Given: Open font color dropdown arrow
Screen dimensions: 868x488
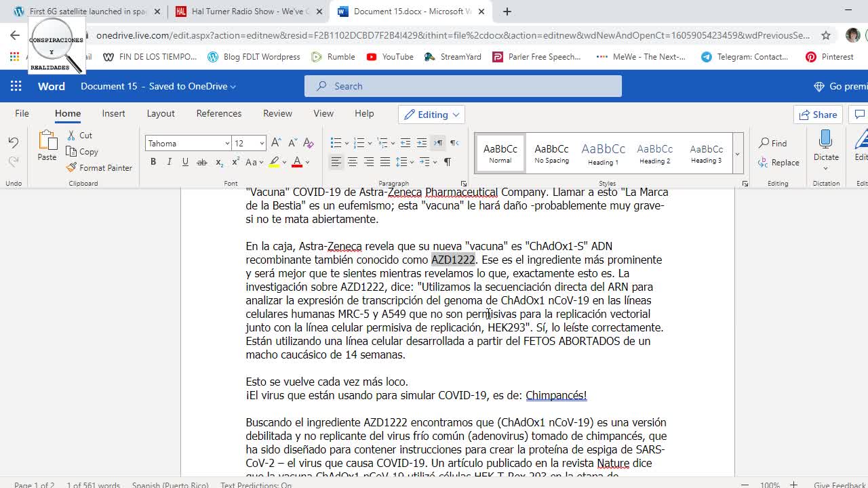Looking at the screenshot, I should tap(307, 162).
